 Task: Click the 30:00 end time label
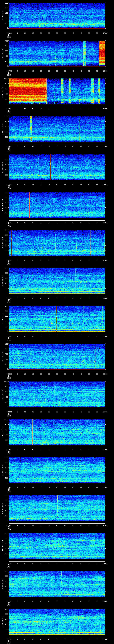pos(105,525)
